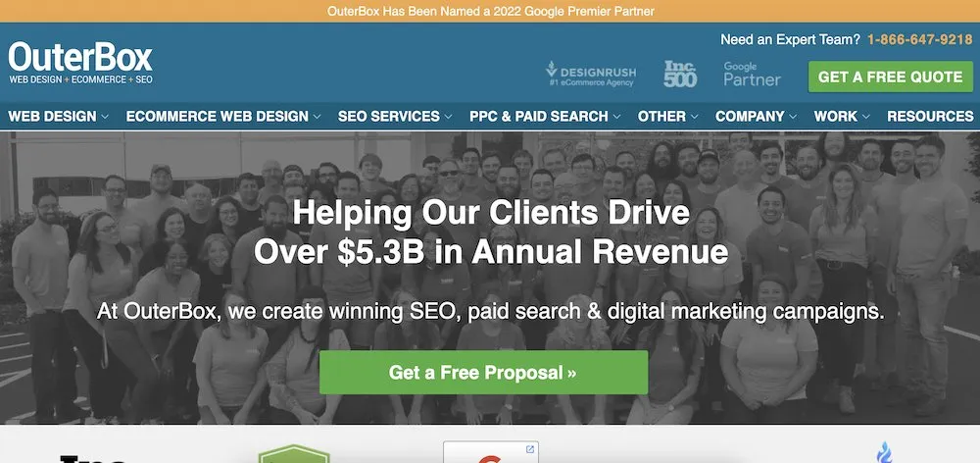Screen dimensions: 980x463
Task: Open the external link icon on review card
Action: tap(530, 449)
